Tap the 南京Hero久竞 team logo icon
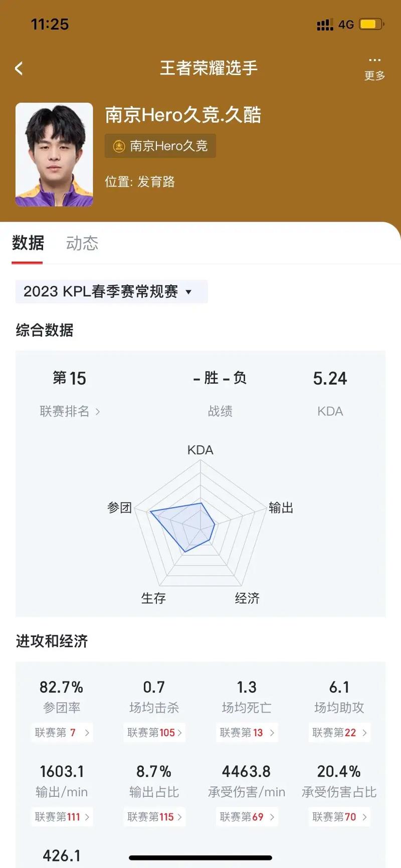Viewport: 401px width, 868px height. pyautogui.click(x=119, y=146)
